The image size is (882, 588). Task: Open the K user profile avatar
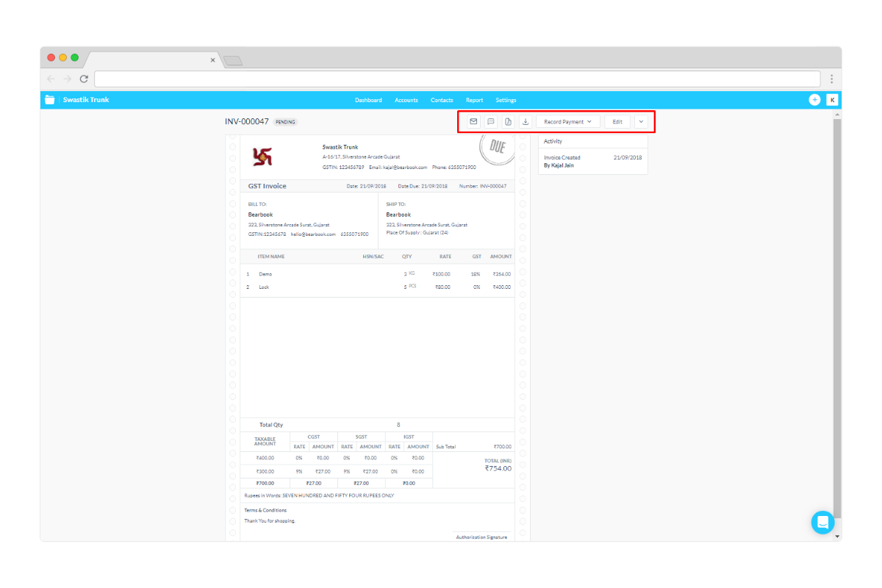pyautogui.click(x=832, y=100)
